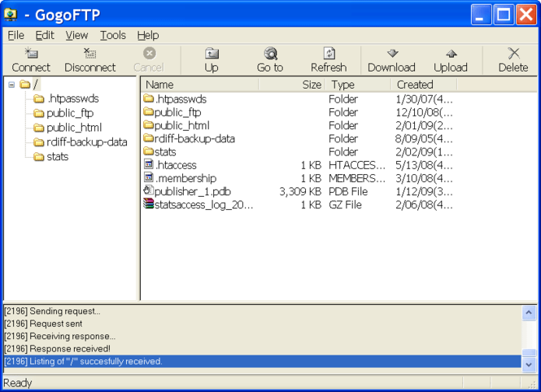541x392 pixels.
Task: Click stats folder icon in file list
Action: pos(149,151)
